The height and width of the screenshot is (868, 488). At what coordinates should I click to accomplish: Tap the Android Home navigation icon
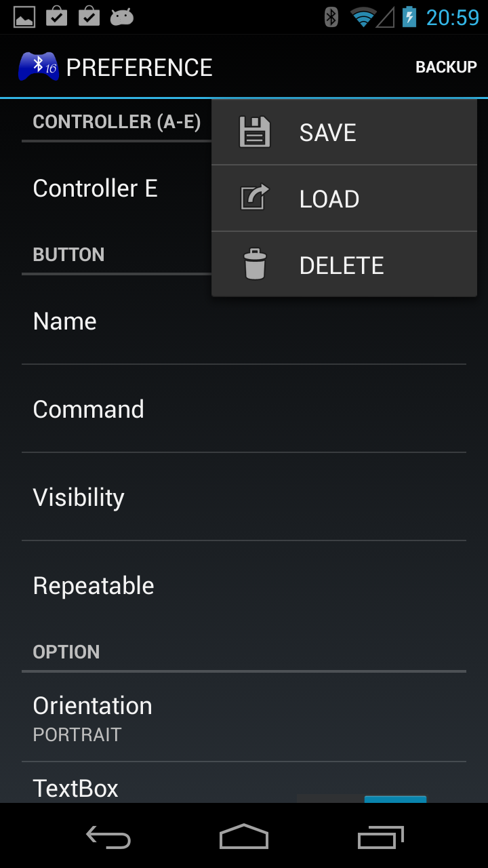(x=244, y=837)
